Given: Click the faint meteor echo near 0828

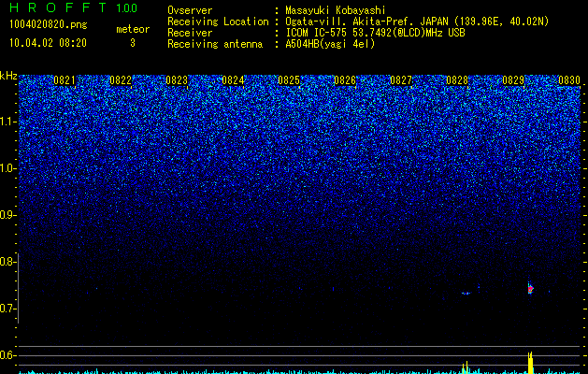Looking at the screenshot, I should point(466,294).
